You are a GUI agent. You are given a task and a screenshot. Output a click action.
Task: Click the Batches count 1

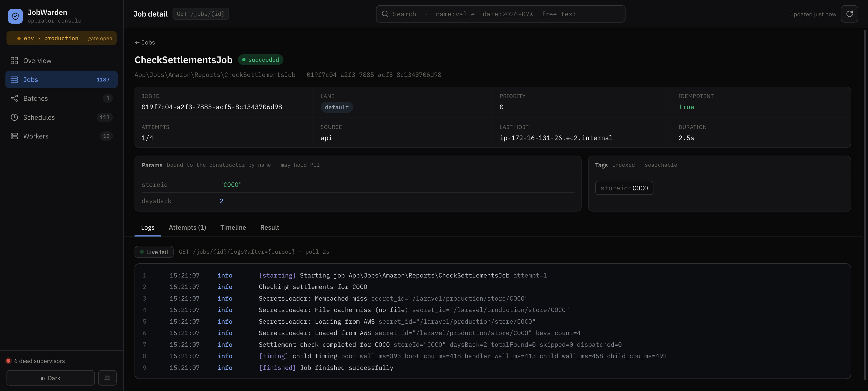(108, 99)
